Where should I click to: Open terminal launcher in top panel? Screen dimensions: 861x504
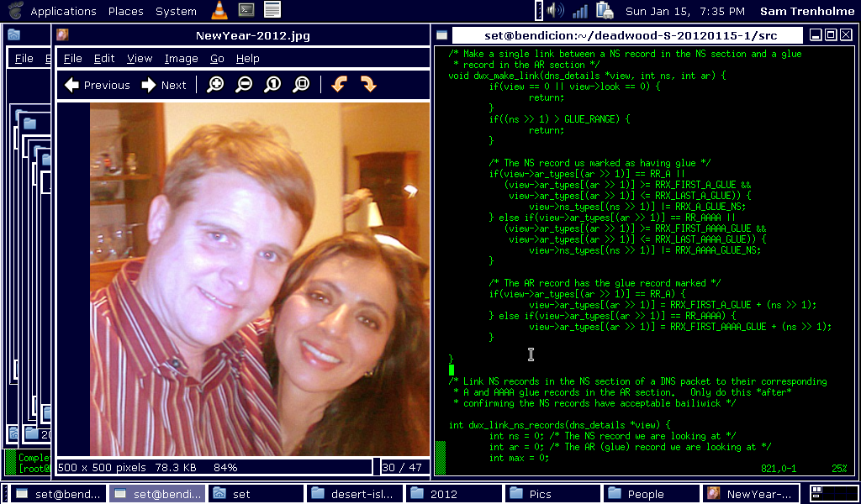(x=246, y=11)
